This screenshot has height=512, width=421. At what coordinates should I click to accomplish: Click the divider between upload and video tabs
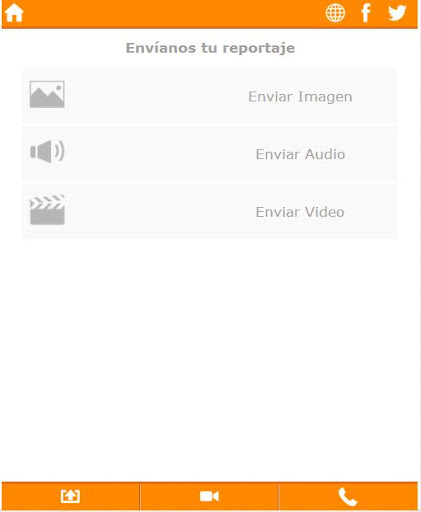(140, 496)
